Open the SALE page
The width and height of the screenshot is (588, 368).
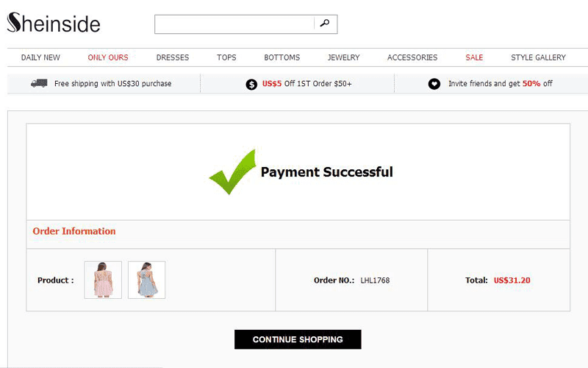474,57
